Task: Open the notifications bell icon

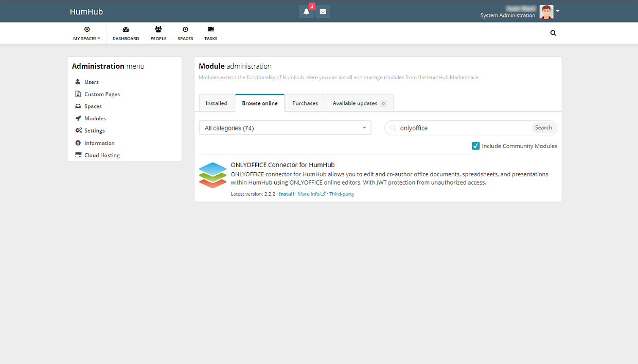Action: 306,12
